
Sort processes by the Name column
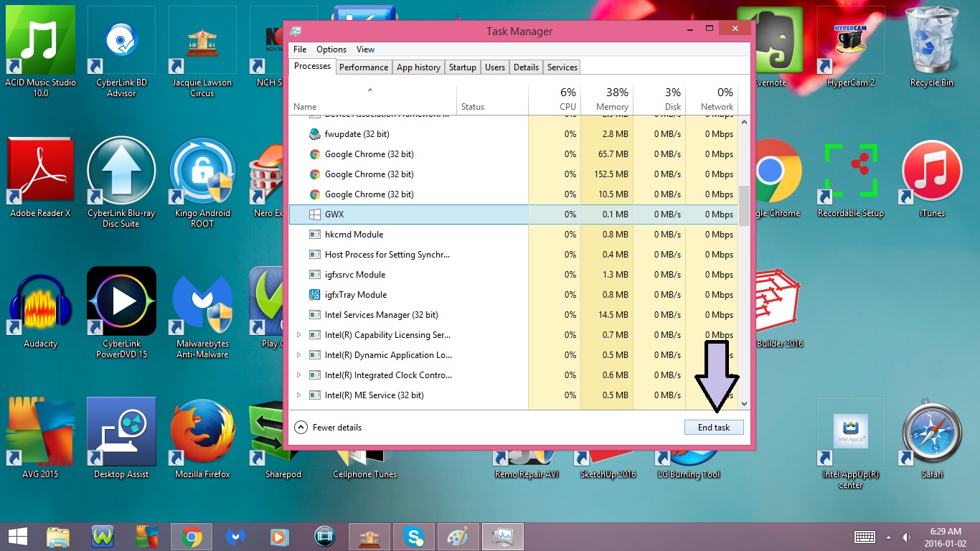coord(373,100)
